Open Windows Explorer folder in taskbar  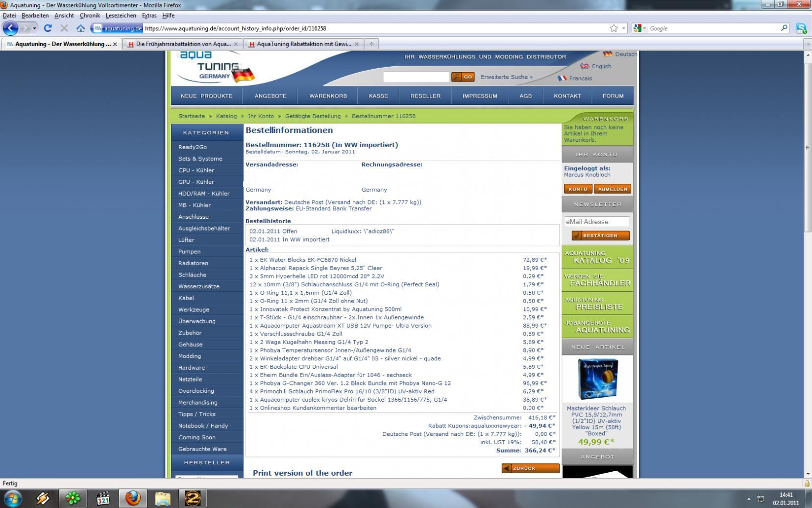pyautogui.click(x=163, y=499)
